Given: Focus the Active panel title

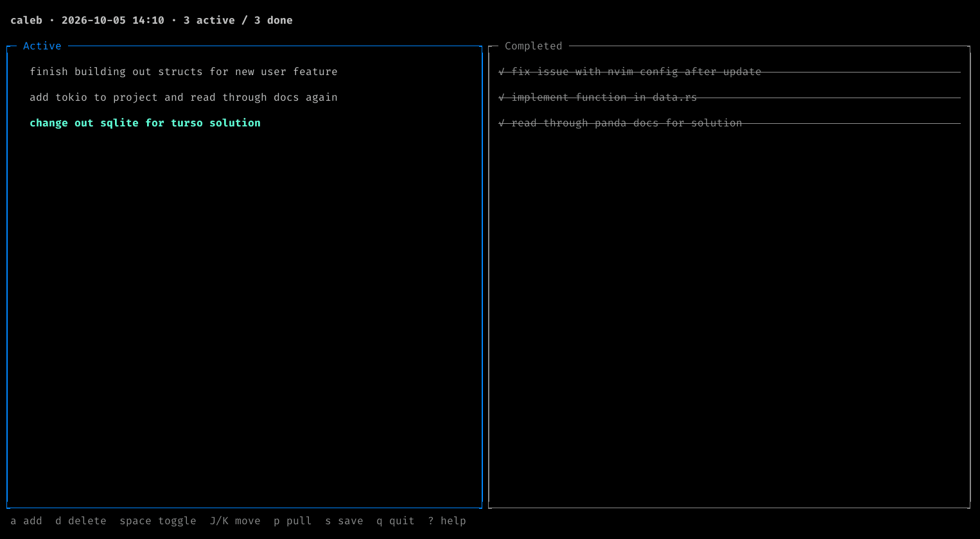Looking at the screenshot, I should coord(42,46).
